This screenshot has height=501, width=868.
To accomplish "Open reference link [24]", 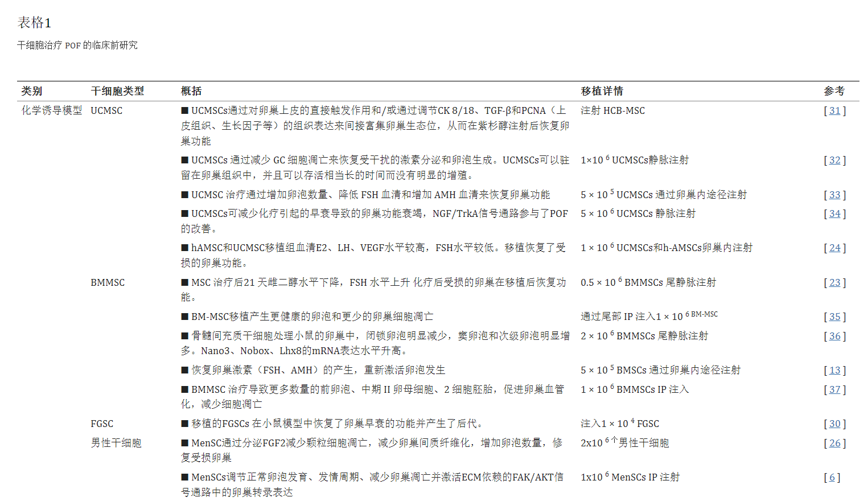I will click(x=834, y=248).
